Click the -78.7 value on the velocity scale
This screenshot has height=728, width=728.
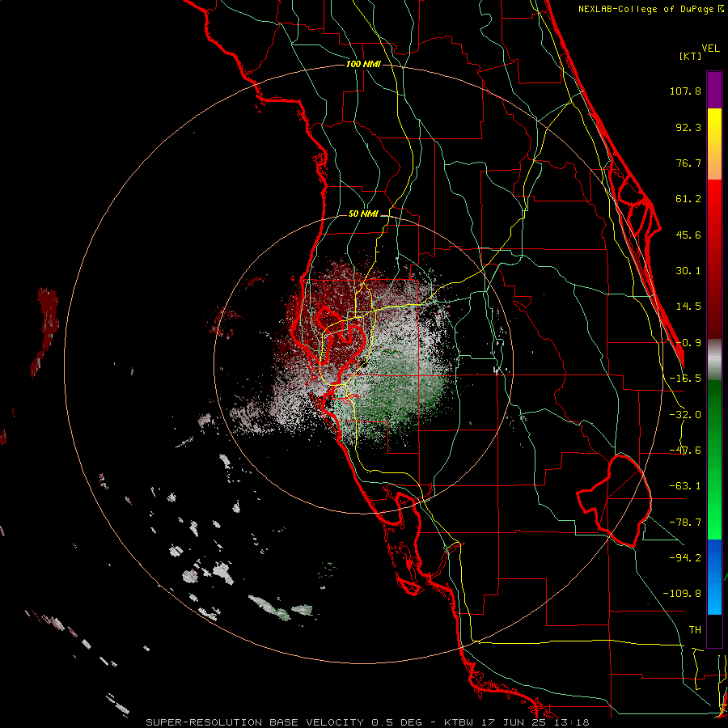685,523
